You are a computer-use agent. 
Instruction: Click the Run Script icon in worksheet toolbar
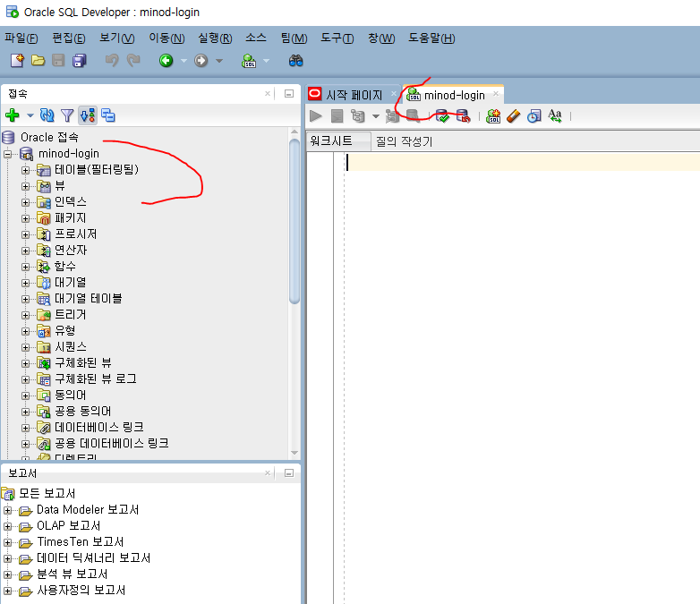(x=337, y=116)
